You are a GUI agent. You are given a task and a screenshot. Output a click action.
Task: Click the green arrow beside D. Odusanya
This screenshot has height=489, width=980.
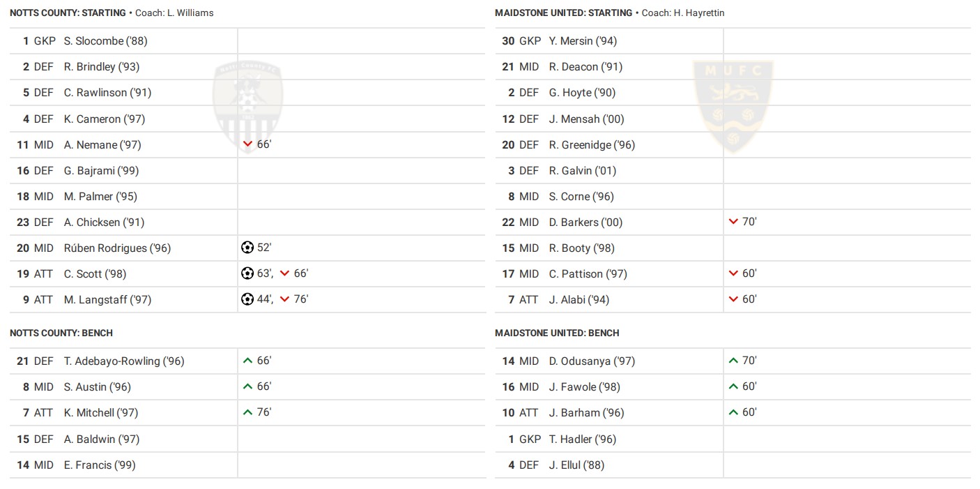coord(733,361)
